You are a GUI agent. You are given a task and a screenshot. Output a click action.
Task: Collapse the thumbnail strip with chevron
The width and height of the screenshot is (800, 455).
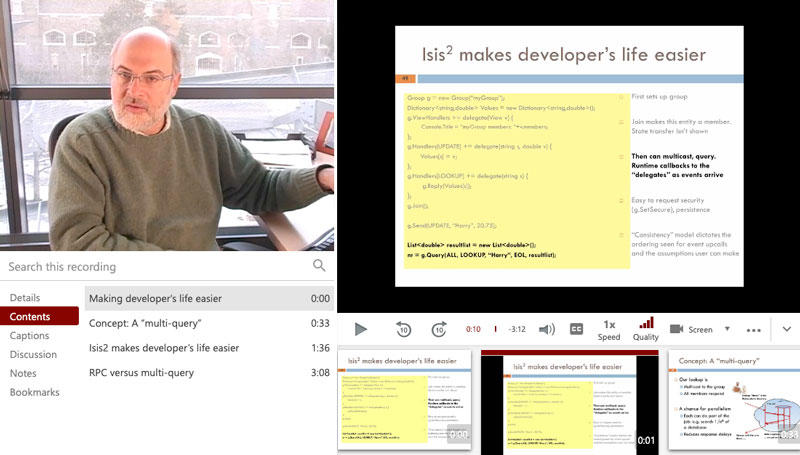(x=786, y=329)
